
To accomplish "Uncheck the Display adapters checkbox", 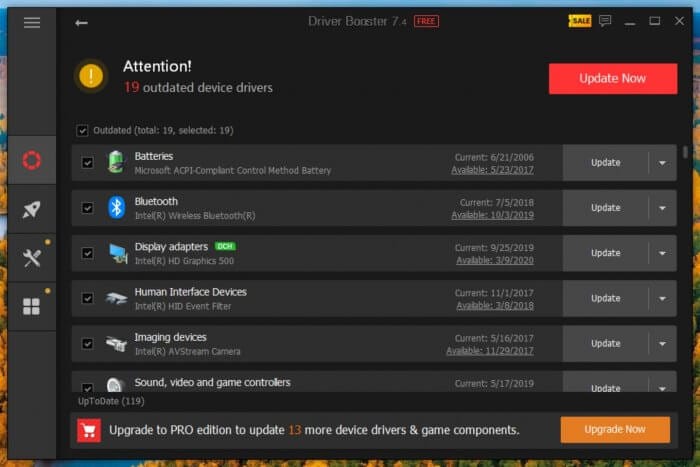I will pos(88,253).
